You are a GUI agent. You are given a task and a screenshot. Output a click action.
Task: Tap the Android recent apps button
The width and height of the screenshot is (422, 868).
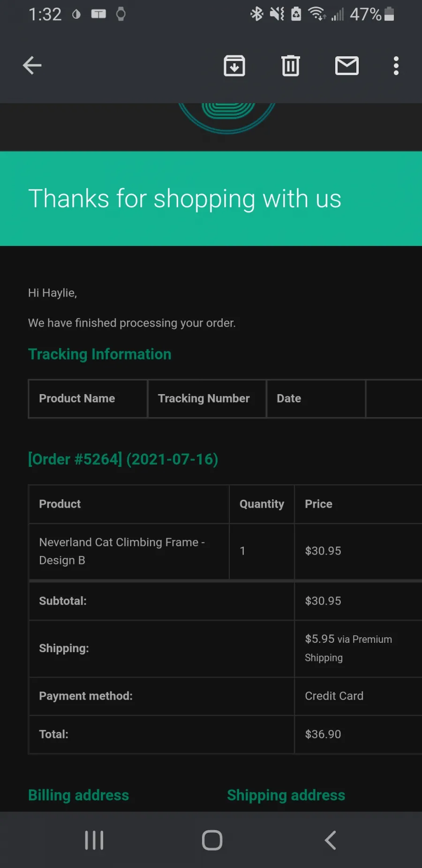pyautogui.click(x=94, y=840)
